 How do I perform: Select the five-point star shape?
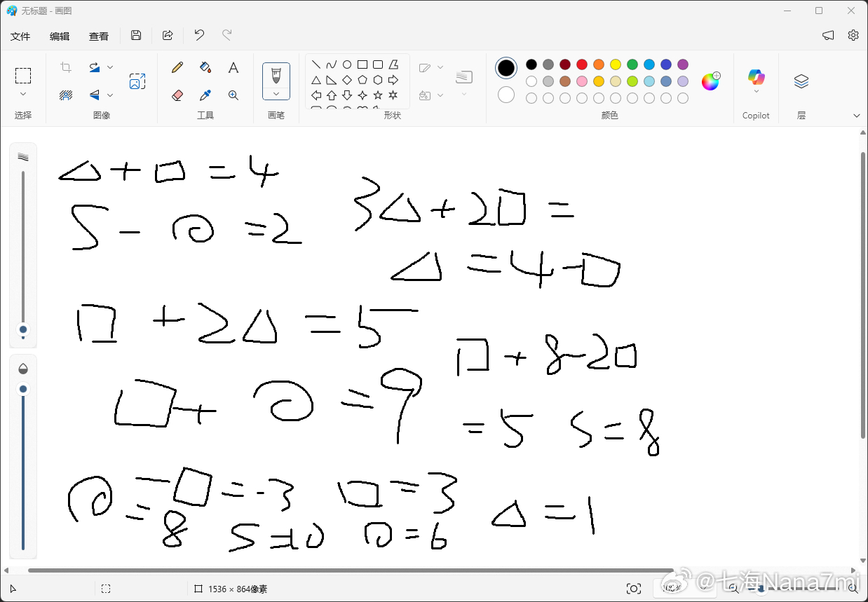[x=378, y=95]
